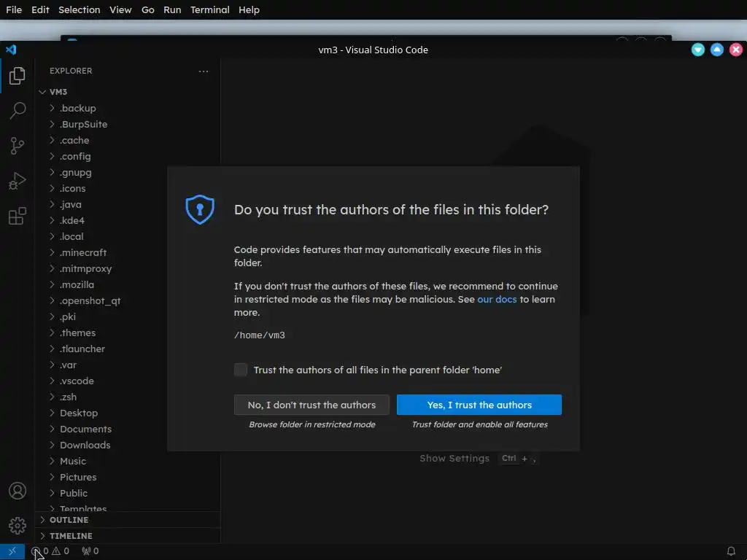Image resolution: width=747 pixels, height=560 pixels.
Task: Click the Explorer more actions ellipsis
Action: [204, 71]
